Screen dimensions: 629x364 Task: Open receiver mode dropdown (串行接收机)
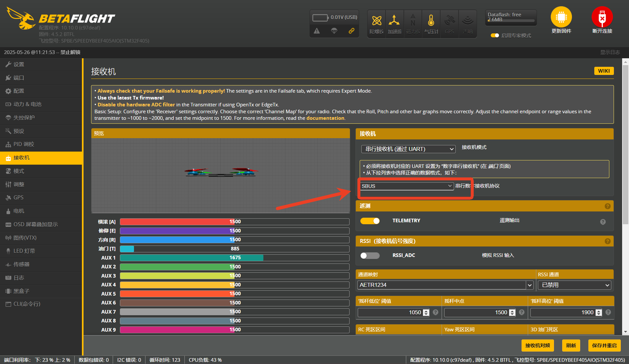(x=408, y=149)
